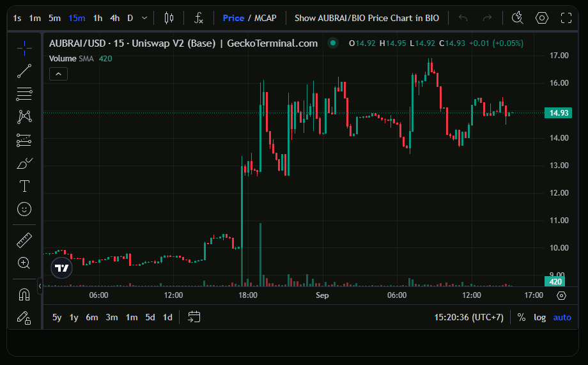588x365 pixels.
Task: Open the go to date calendar icon
Action: [194, 317]
